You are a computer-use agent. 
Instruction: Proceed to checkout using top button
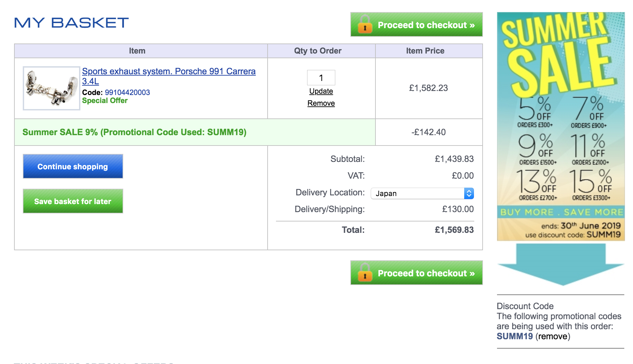point(417,24)
